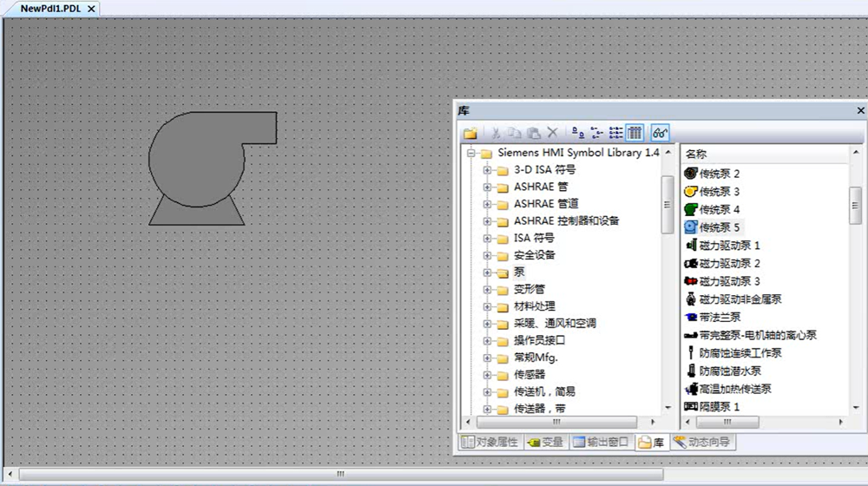Open the 动态向导 tab
Viewport: 868px width, 486px height.
(702, 443)
